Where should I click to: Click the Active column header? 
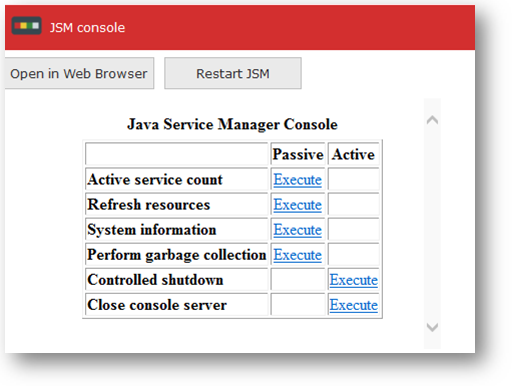[353, 154]
